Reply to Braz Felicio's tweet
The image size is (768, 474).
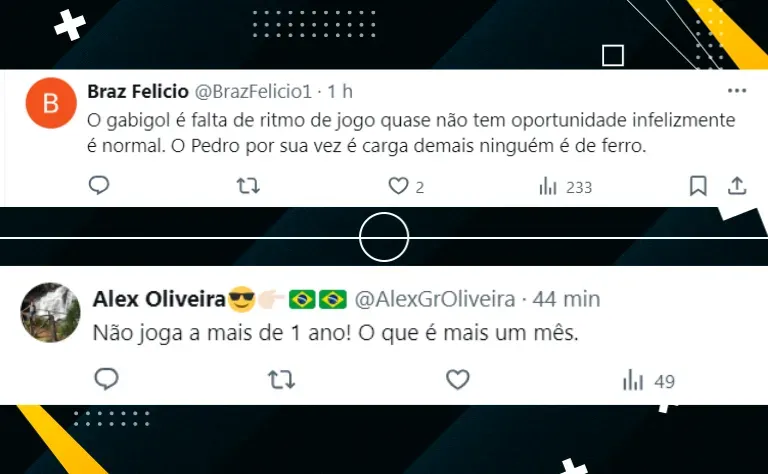99,185
